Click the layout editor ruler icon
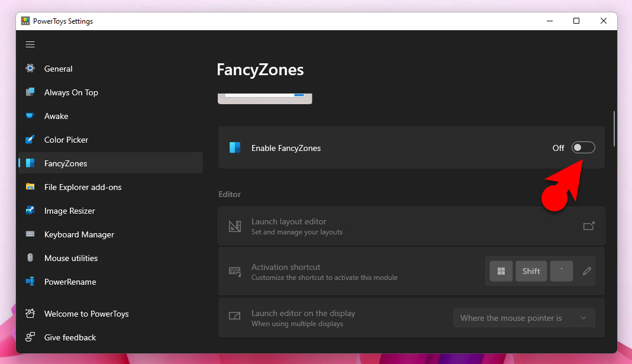 [x=235, y=226]
